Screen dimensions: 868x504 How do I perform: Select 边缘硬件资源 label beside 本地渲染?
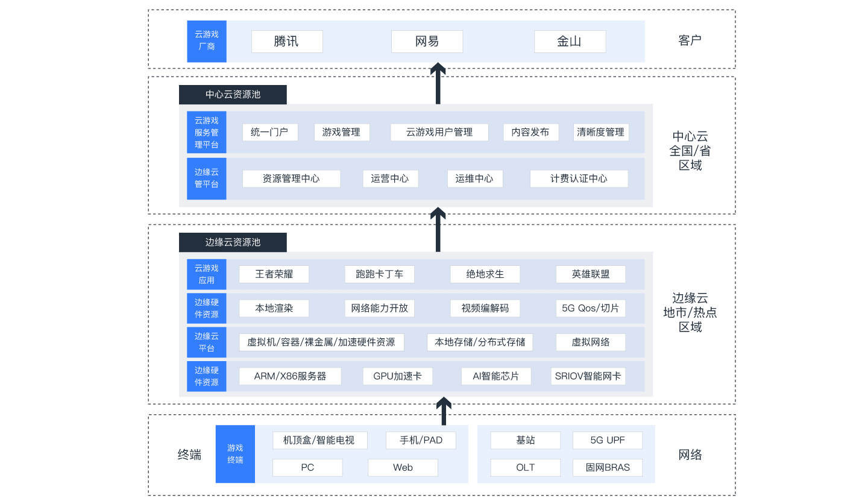(x=207, y=308)
